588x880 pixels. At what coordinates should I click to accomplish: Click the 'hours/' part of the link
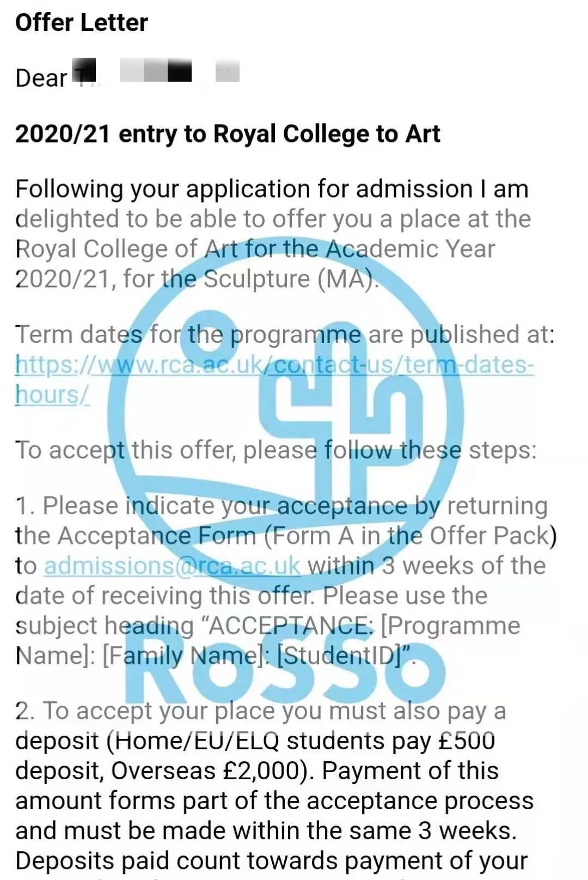(52, 394)
